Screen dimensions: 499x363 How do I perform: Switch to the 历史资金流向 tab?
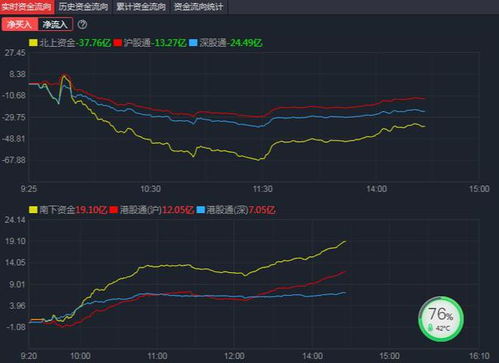83,7
